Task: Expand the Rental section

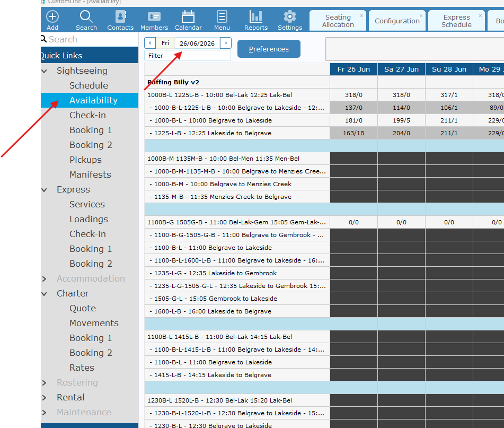Action: 45,398
